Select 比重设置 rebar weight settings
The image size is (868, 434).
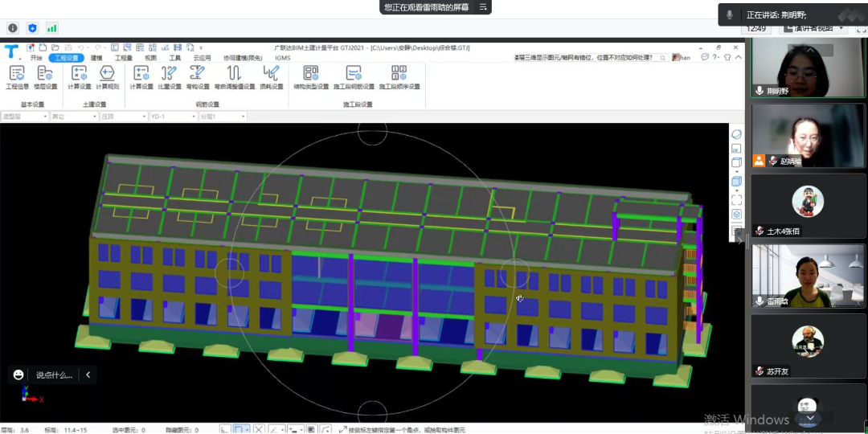(169, 76)
